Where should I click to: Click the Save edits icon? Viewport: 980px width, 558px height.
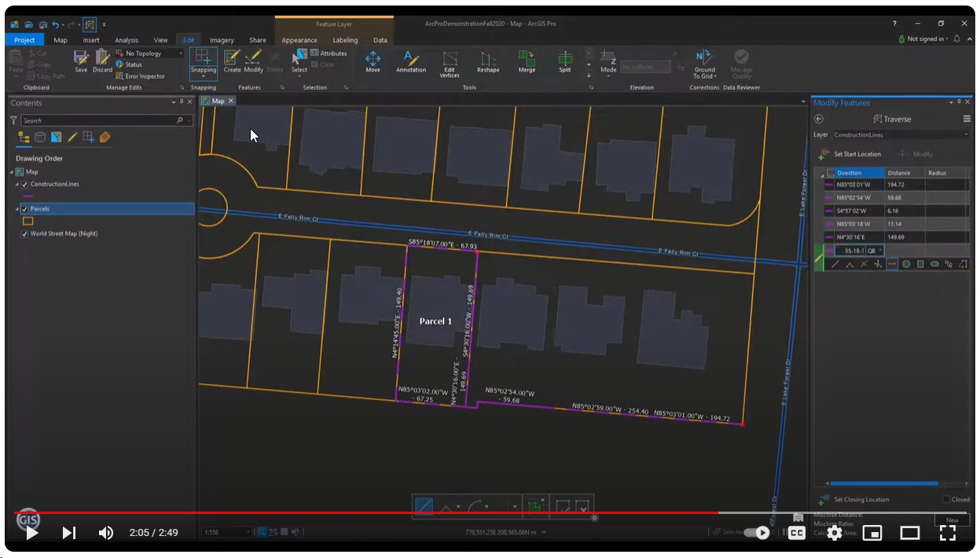pyautogui.click(x=81, y=57)
